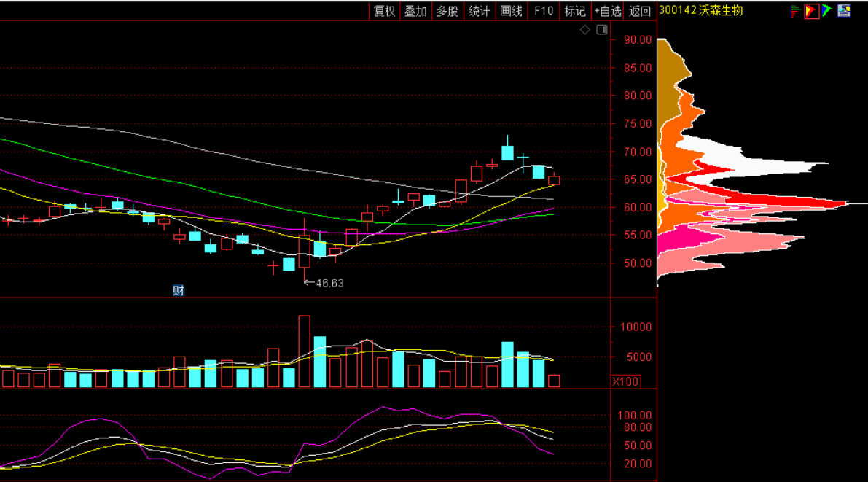Click the X100 volume unit label

click(x=625, y=381)
